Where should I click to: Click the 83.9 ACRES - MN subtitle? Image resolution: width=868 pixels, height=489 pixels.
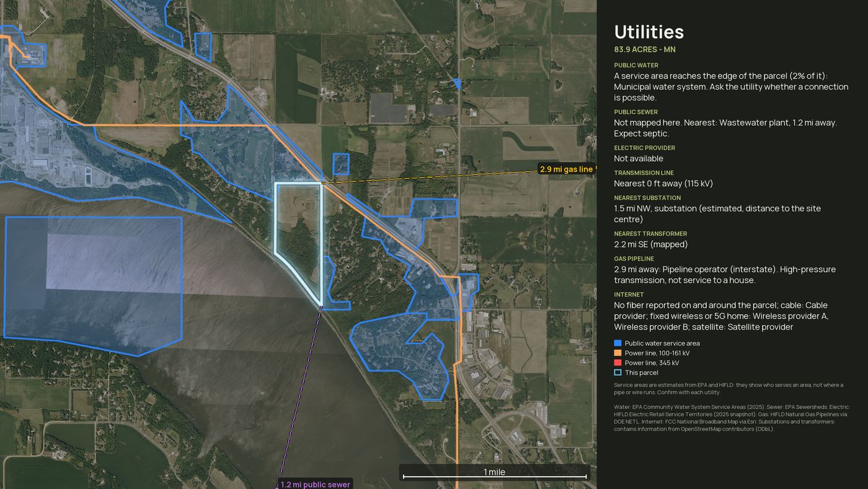pyautogui.click(x=645, y=50)
